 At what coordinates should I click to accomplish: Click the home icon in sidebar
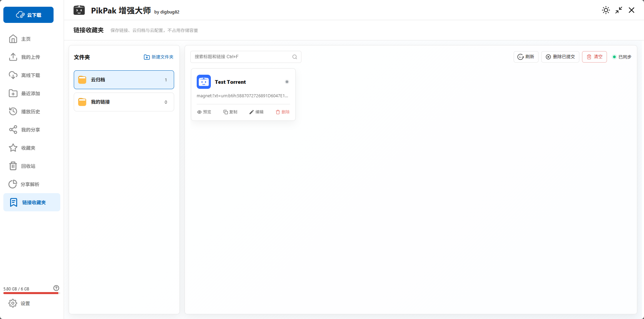(x=13, y=39)
